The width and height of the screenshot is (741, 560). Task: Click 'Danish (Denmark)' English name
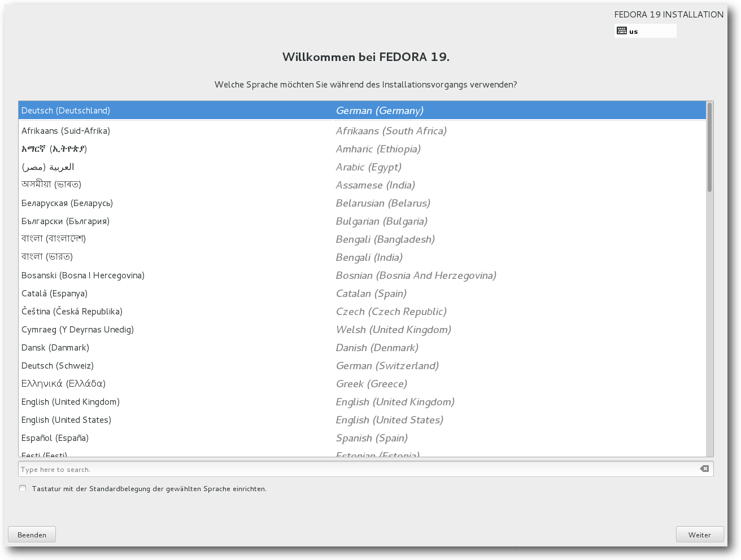click(377, 348)
